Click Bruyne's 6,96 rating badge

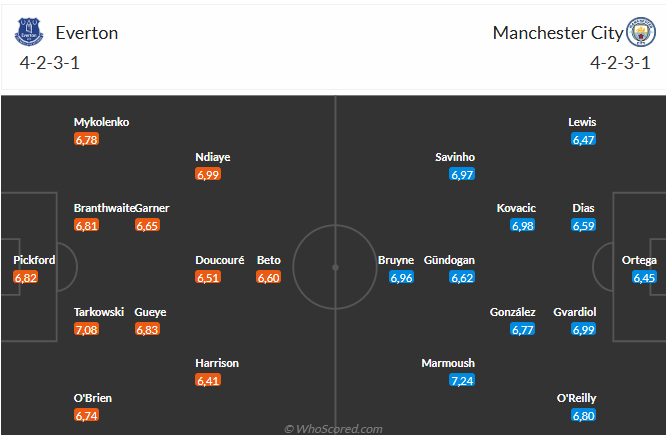(401, 277)
